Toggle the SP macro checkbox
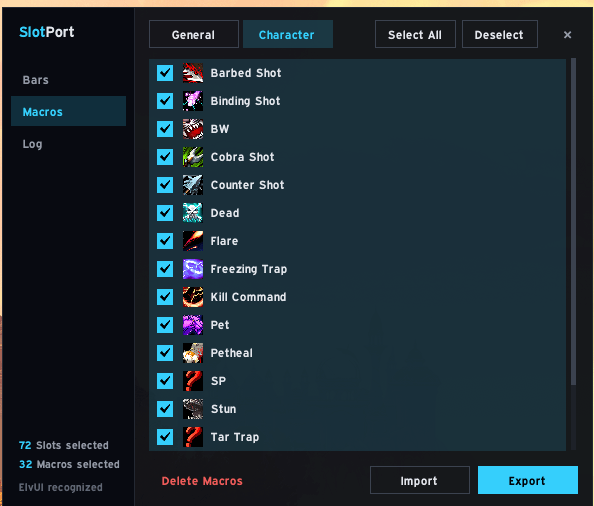 [x=165, y=381]
